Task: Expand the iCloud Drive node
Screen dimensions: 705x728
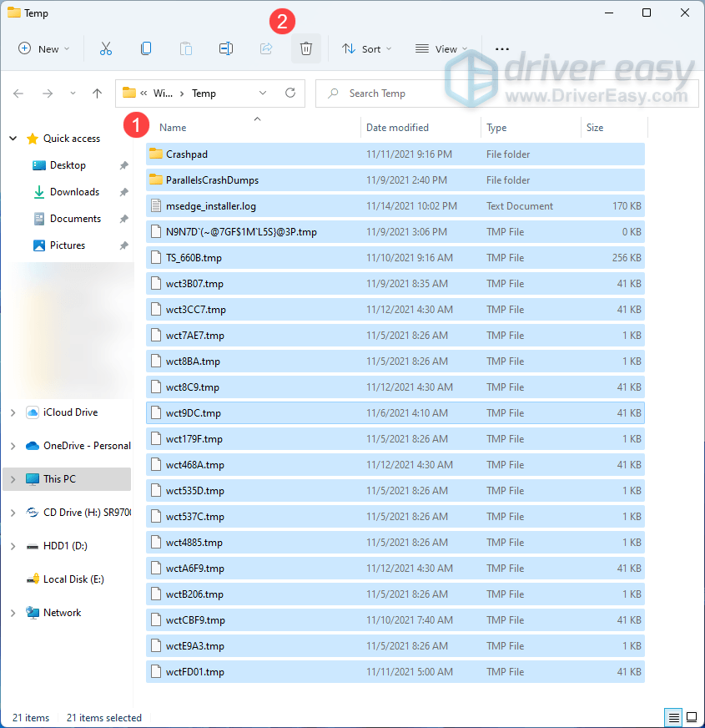Action: coord(13,412)
